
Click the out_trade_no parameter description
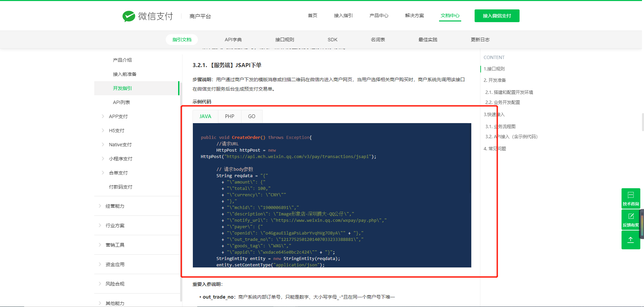click(299, 297)
